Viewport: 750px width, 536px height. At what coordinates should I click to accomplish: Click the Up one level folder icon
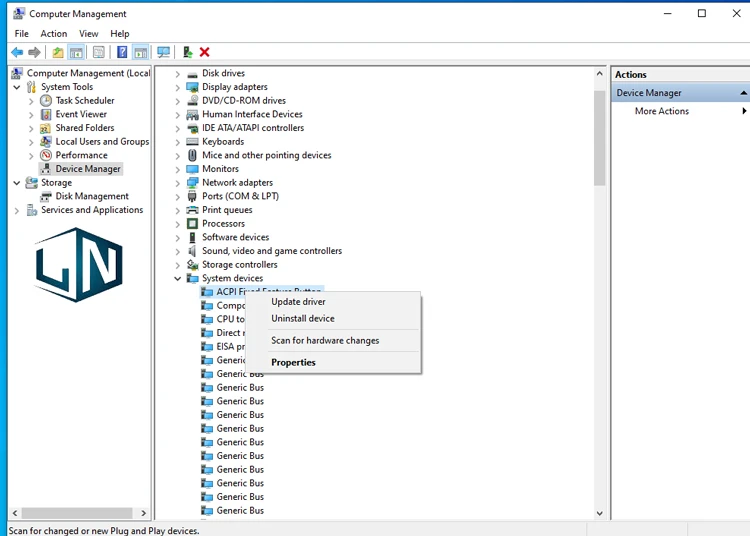[58, 52]
